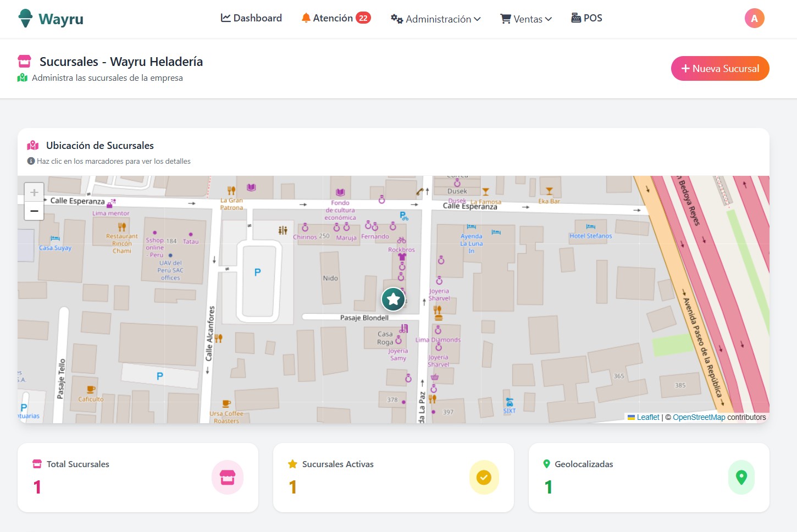Viewport: 797px width, 532px height.
Task: Click the Lima Diamonds map label
Action: pyautogui.click(x=438, y=340)
